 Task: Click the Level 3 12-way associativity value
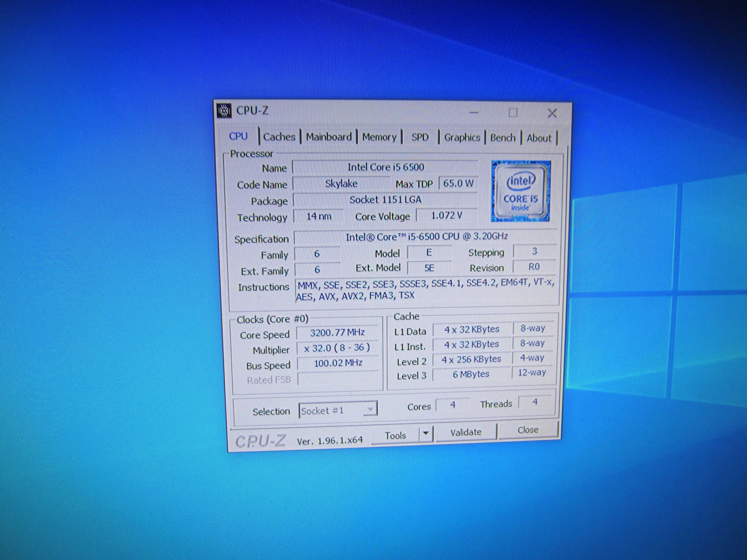(x=532, y=372)
